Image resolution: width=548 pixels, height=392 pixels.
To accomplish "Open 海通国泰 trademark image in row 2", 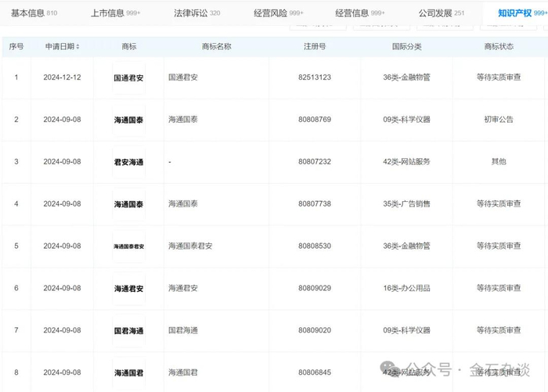I will (128, 120).
